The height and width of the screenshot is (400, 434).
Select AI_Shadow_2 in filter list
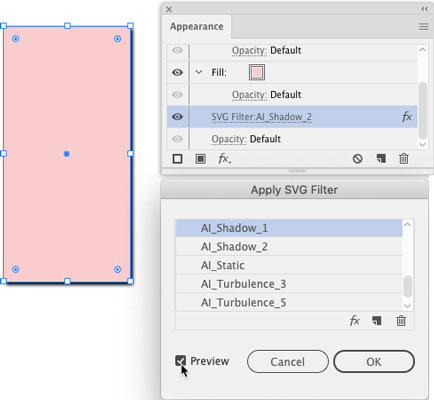pos(289,247)
